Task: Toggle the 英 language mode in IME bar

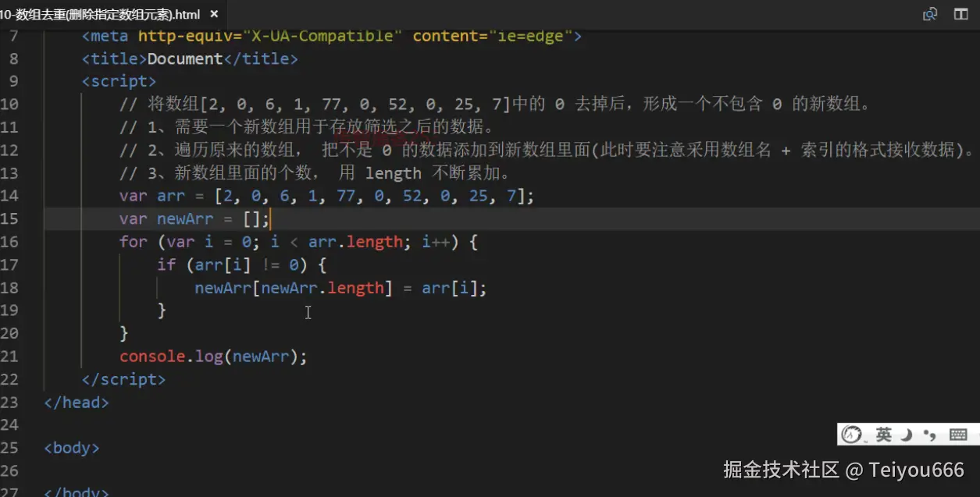Action: pos(883,435)
